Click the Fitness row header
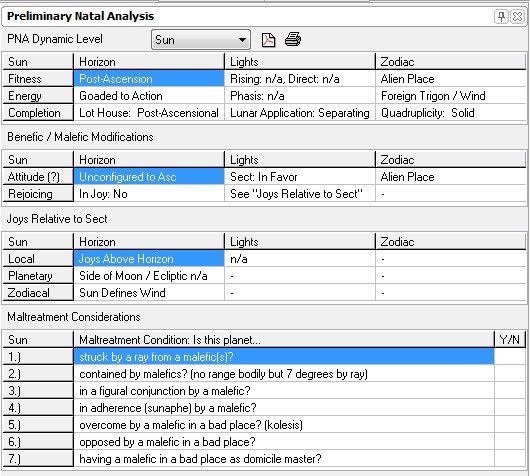 coord(38,79)
